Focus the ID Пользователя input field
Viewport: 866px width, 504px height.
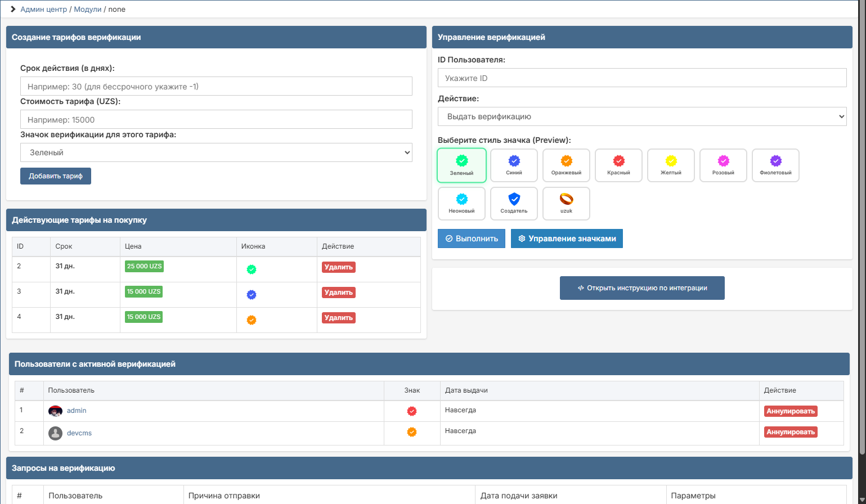click(x=642, y=78)
